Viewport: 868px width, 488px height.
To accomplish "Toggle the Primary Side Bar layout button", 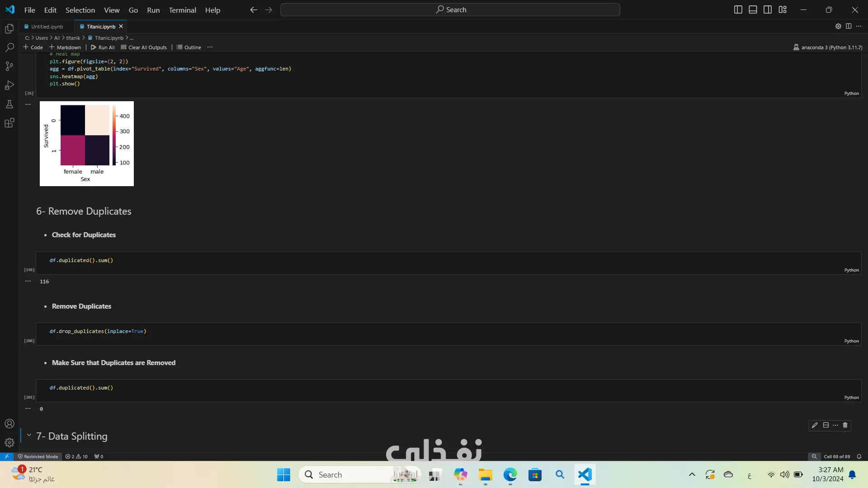I will (x=738, y=9).
